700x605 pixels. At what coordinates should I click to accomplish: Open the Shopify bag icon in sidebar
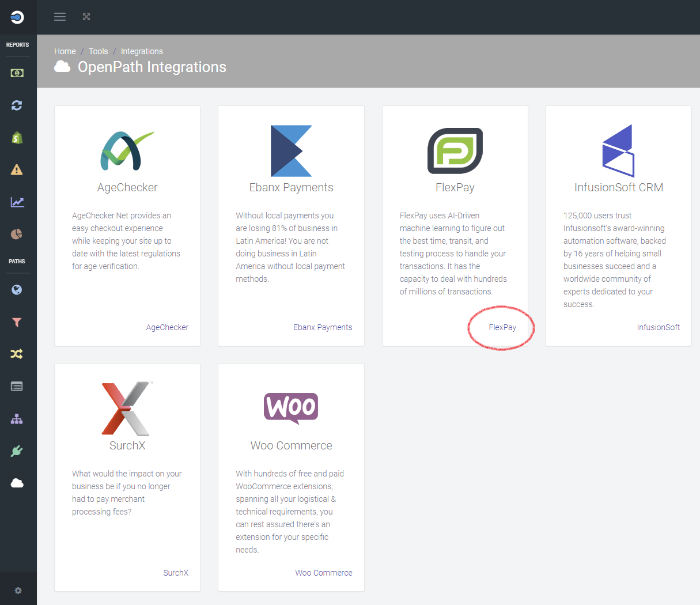click(18, 138)
